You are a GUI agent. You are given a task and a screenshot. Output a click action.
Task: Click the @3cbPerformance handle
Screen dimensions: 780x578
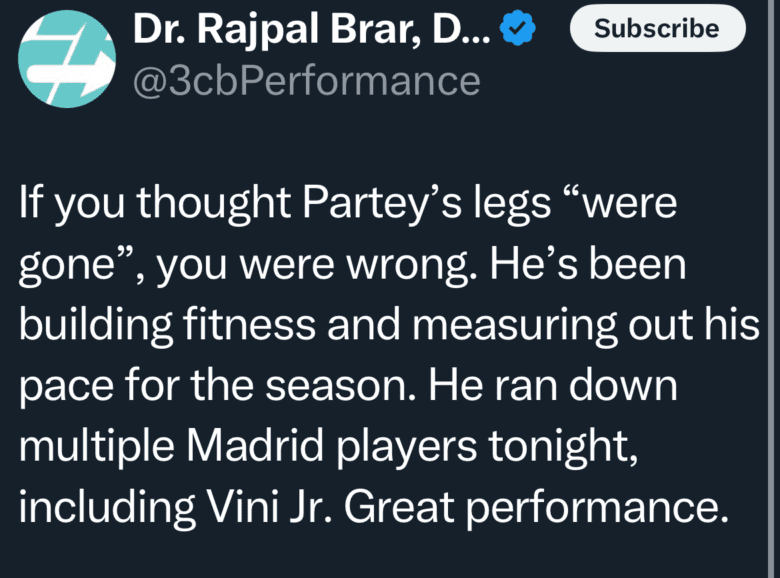(x=307, y=82)
